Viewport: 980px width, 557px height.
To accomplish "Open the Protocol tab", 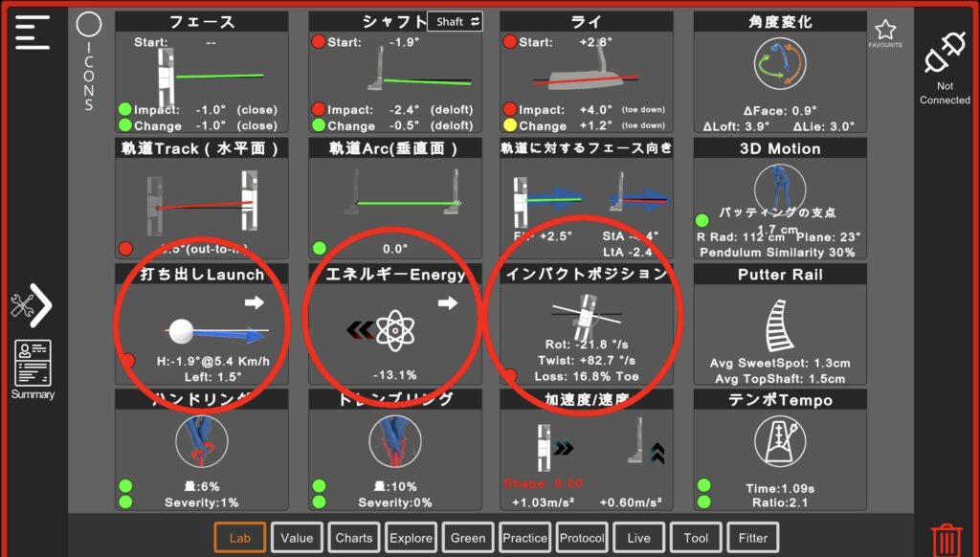I will (x=582, y=538).
